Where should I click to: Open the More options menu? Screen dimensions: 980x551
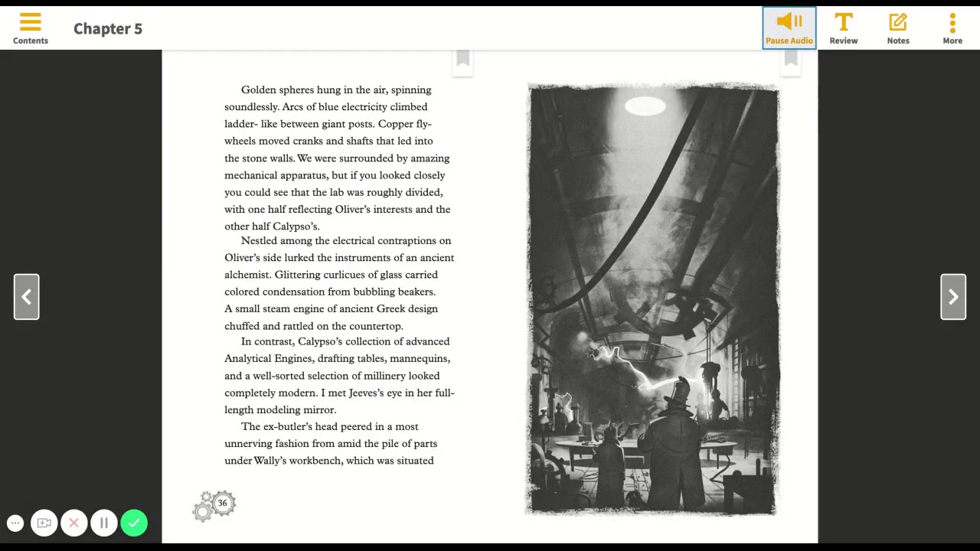point(952,28)
